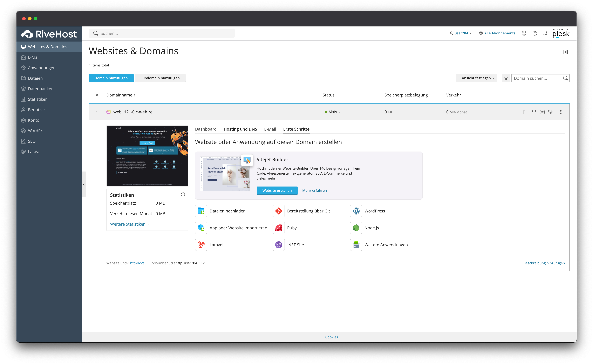Click the Bereitstellung über Git icon

[278, 211]
